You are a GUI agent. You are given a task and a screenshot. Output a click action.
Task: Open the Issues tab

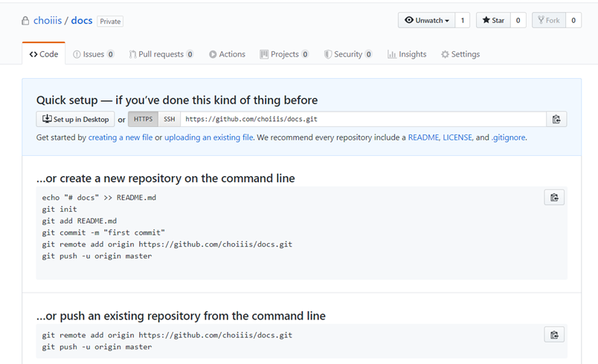pyautogui.click(x=94, y=54)
